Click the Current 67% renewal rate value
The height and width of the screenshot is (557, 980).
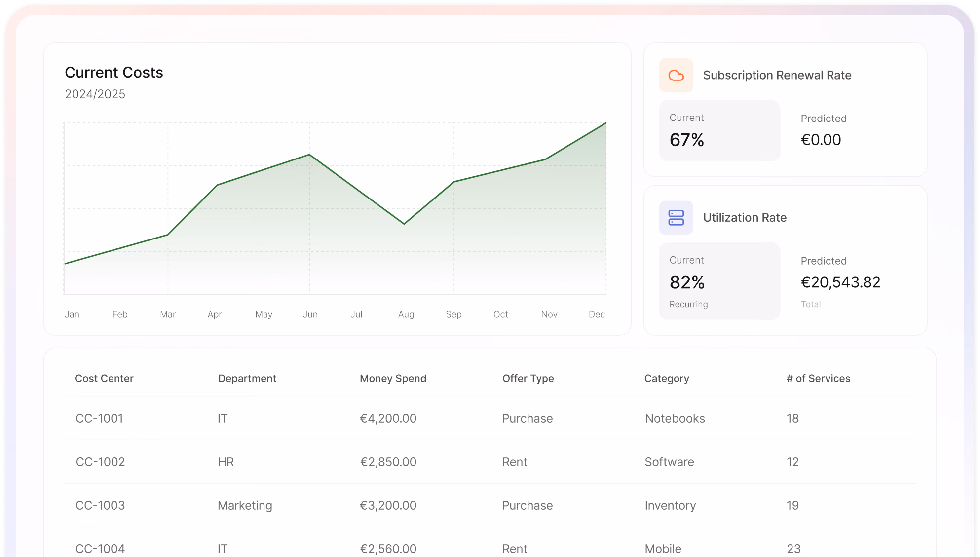[x=686, y=140]
